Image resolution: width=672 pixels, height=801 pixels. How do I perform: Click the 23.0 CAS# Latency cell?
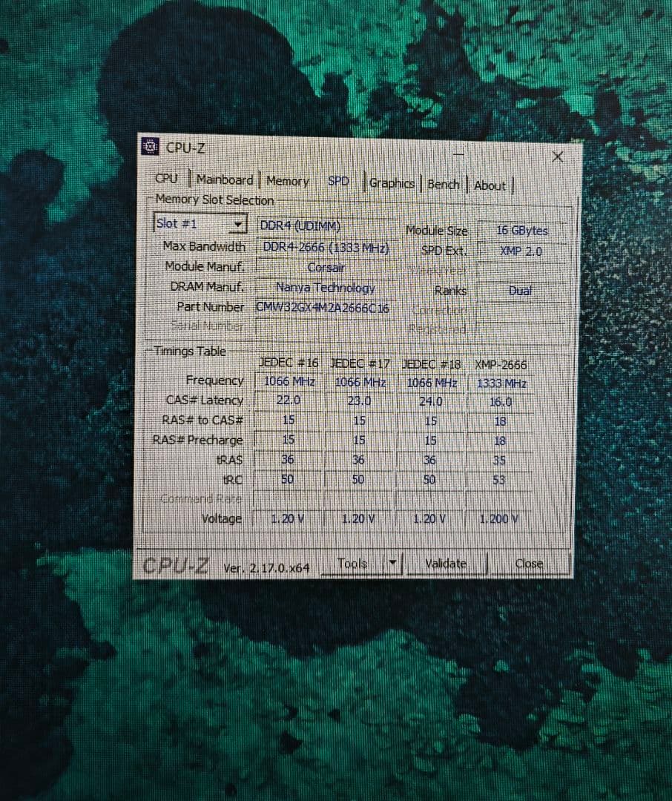(x=359, y=401)
